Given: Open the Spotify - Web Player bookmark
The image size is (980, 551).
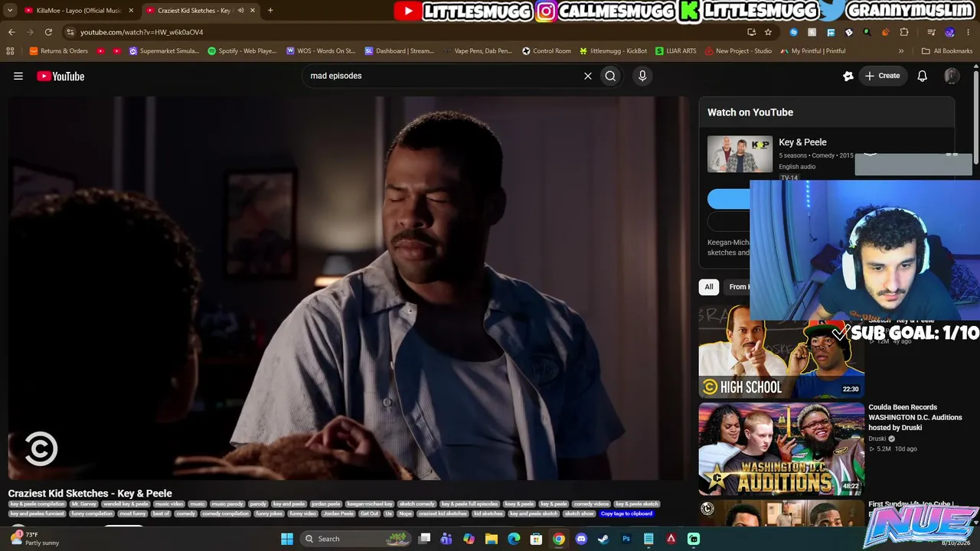Looking at the screenshot, I should coord(243,51).
